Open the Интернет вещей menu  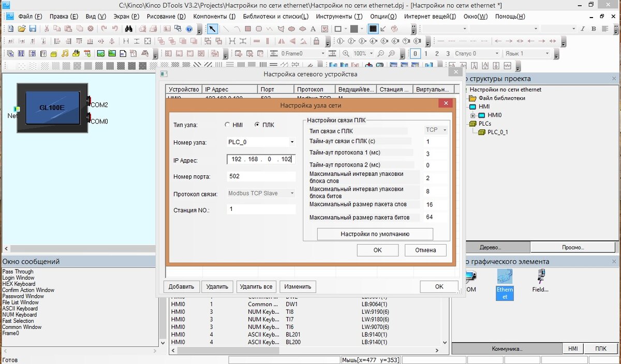pyautogui.click(x=430, y=16)
